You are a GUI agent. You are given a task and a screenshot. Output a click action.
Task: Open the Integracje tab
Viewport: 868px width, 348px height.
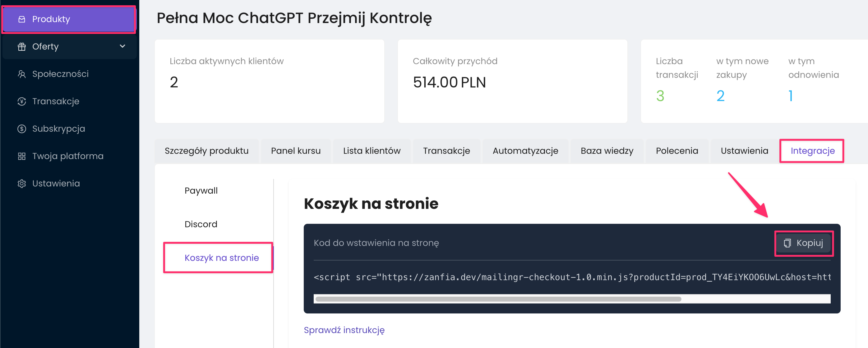[812, 151]
